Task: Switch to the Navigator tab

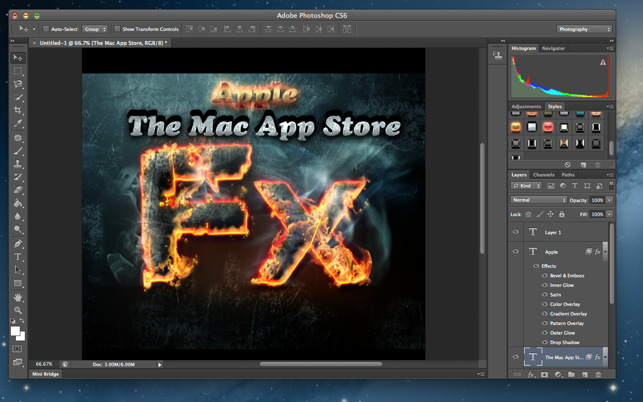Action: click(553, 48)
